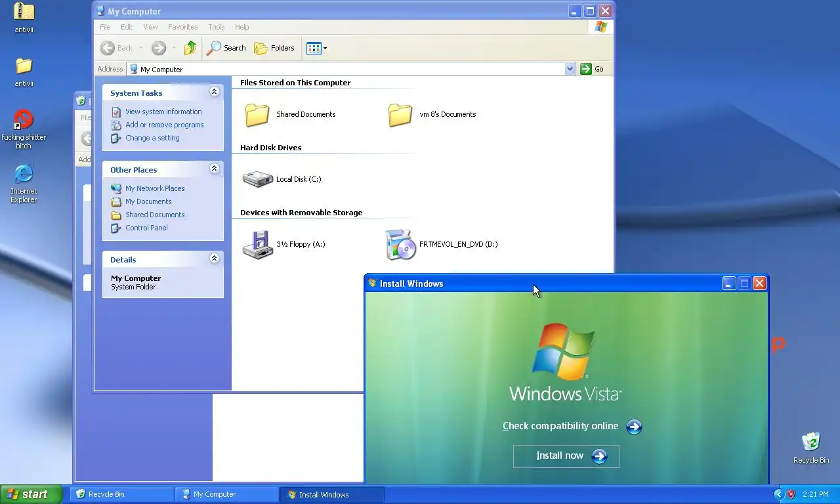840x504 pixels.
Task: Open the Control Panel link
Action: coord(146,228)
